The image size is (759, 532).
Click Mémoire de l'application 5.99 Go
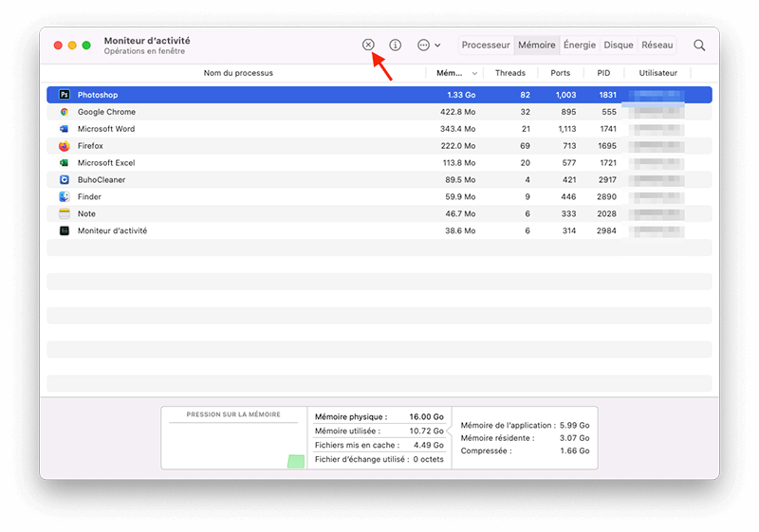(x=575, y=425)
